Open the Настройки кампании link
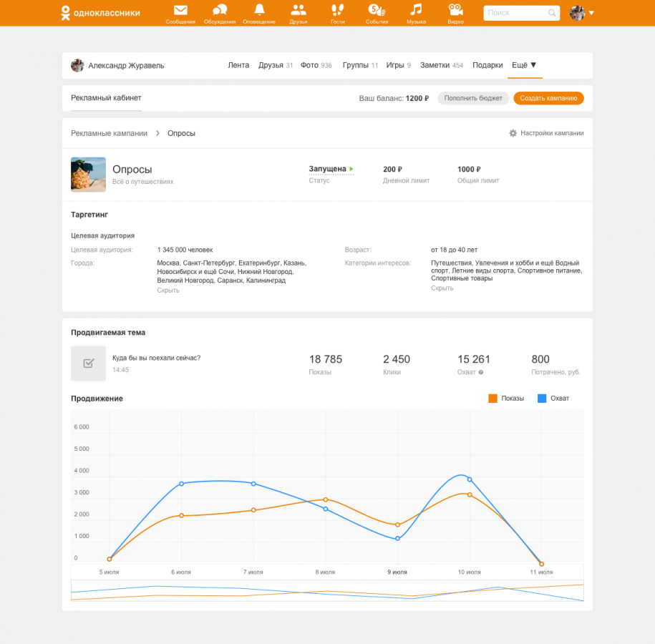Viewport: 655px width, 644px height. (552, 133)
